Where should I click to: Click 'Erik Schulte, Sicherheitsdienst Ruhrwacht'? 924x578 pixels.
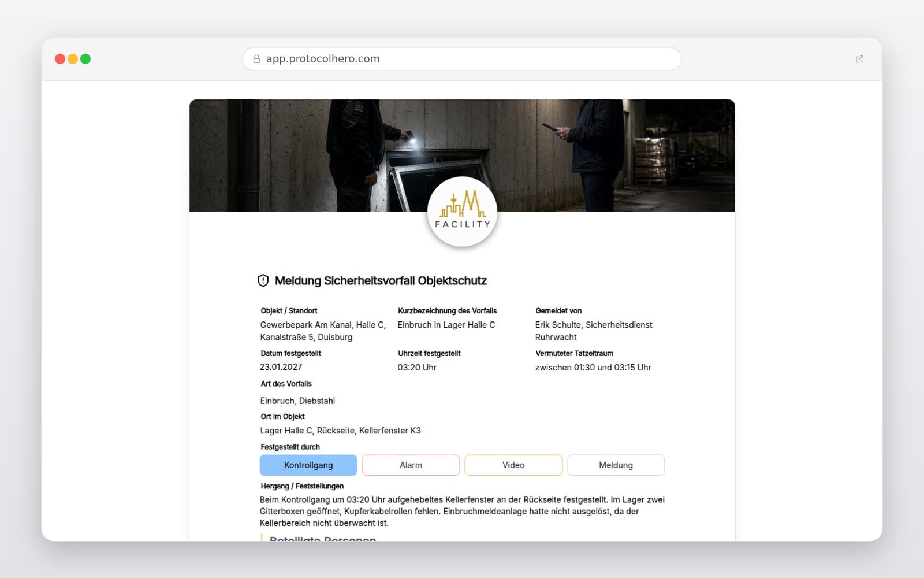point(594,331)
